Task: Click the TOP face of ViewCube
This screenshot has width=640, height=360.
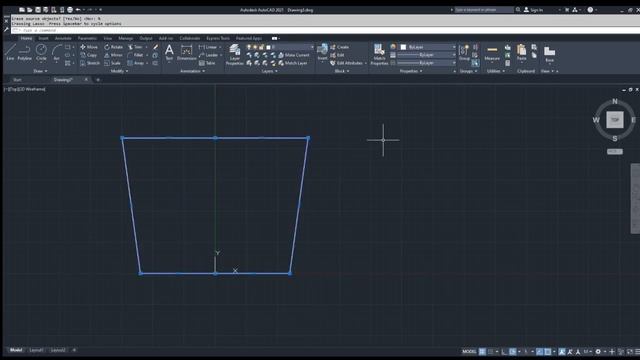Action: pyautogui.click(x=615, y=120)
